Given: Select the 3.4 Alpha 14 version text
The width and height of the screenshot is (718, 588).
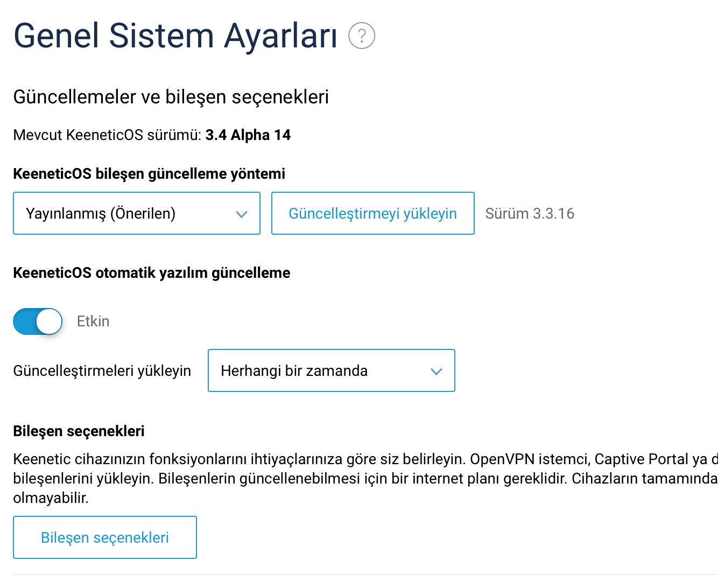Looking at the screenshot, I should click(x=248, y=135).
